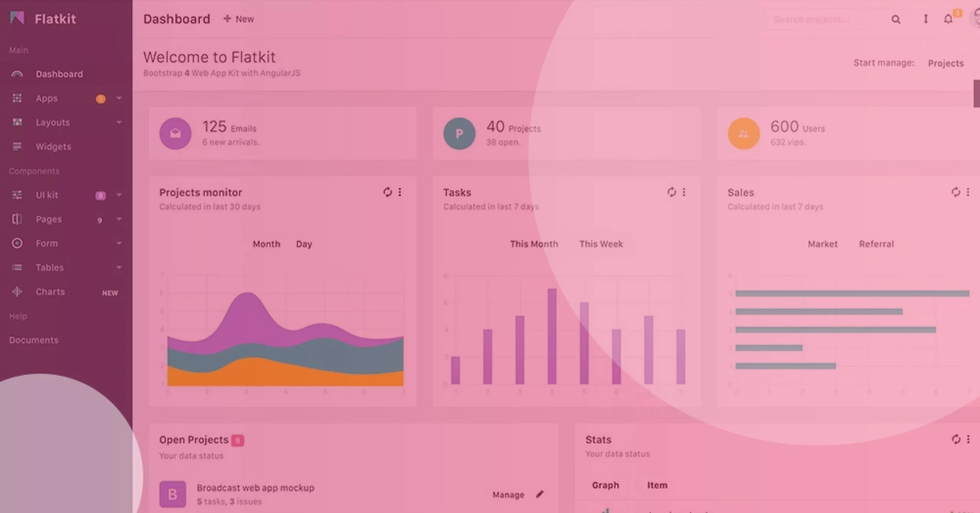Viewport: 980px width, 513px height.
Task: Click the Pages book icon
Action: point(17,219)
